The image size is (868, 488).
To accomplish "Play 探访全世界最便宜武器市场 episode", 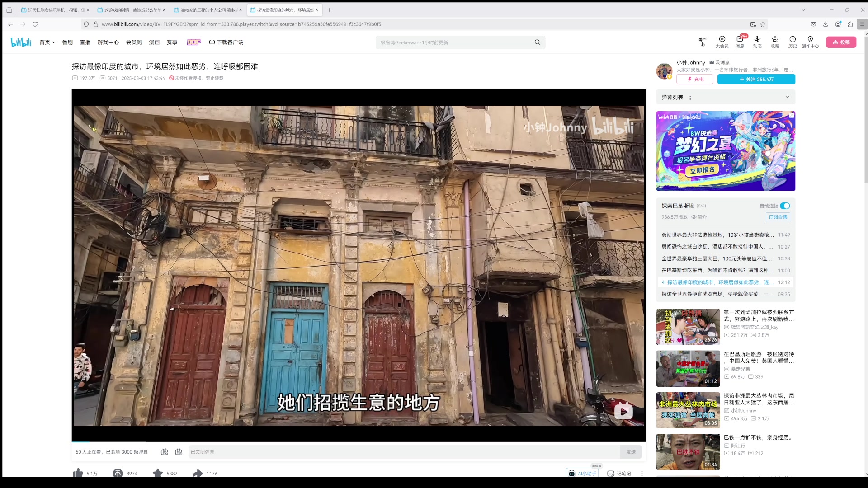I will [726, 294].
